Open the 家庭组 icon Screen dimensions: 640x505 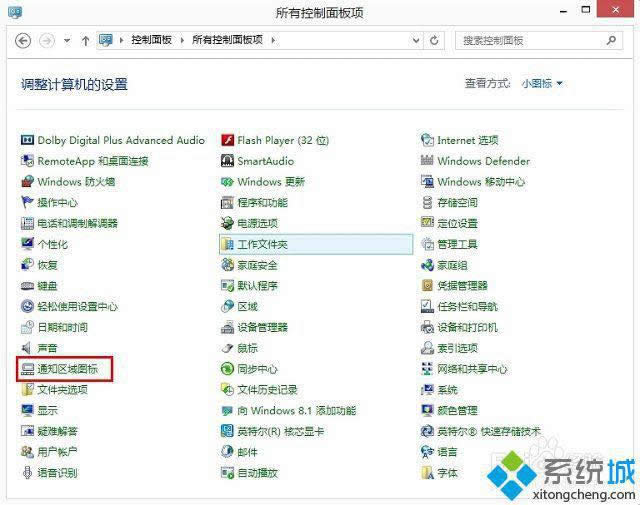pos(427,265)
